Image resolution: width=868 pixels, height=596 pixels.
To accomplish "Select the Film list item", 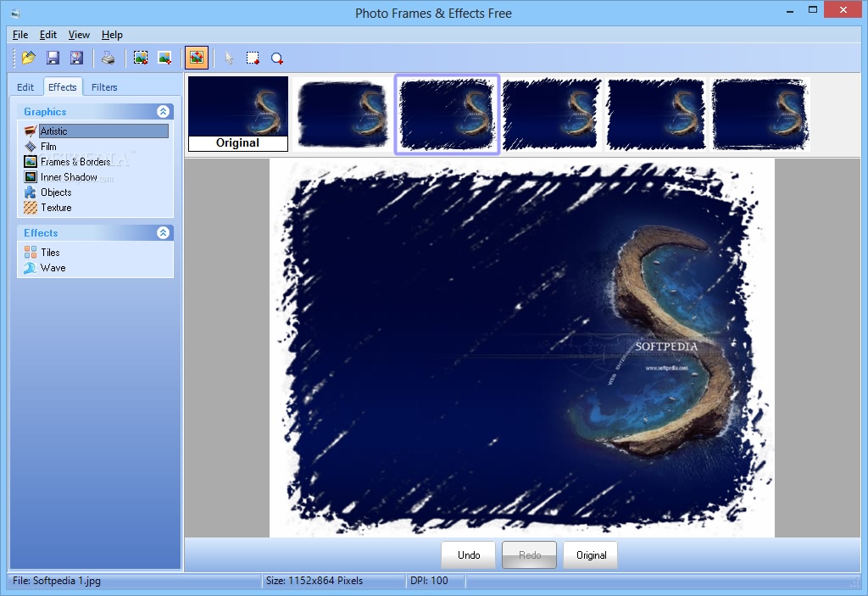I will (48, 146).
